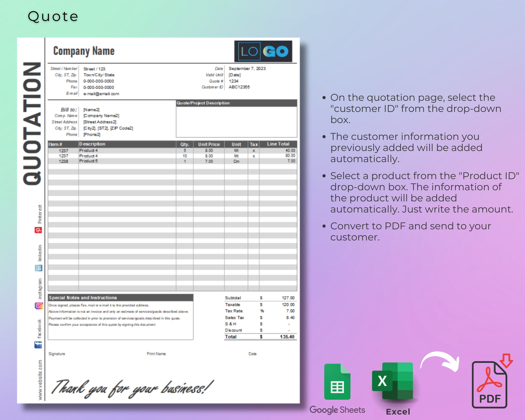
Task: Open the Item # drop-down for Product 5
Action: click(64, 161)
